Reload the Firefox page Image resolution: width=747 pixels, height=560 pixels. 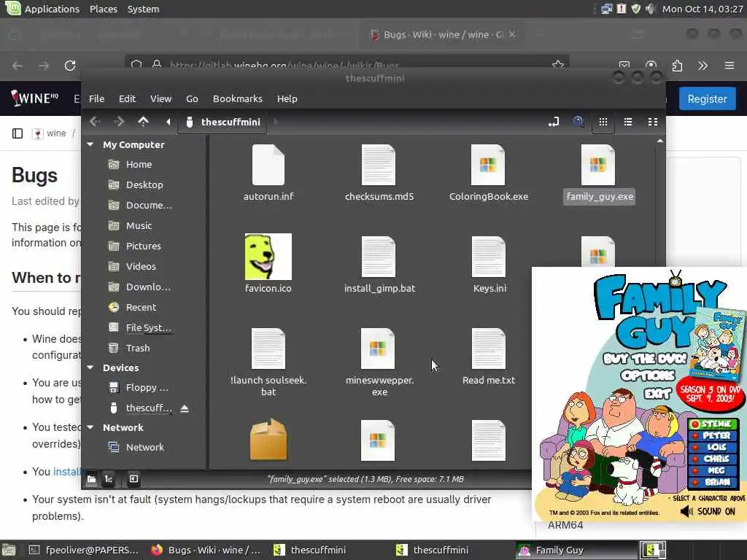click(70, 65)
